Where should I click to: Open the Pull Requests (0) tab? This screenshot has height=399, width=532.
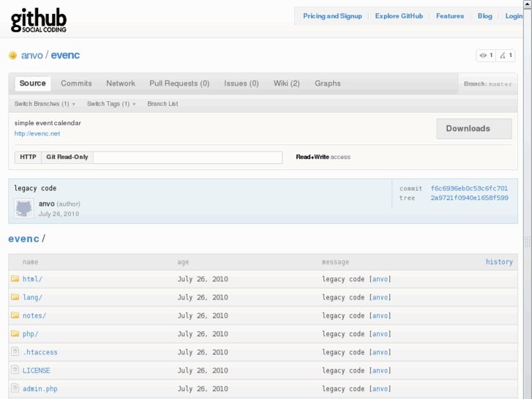click(x=179, y=83)
